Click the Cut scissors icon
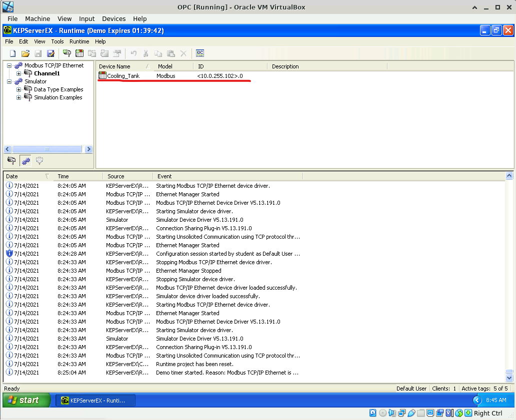This screenshot has height=420, width=516. 146,53
